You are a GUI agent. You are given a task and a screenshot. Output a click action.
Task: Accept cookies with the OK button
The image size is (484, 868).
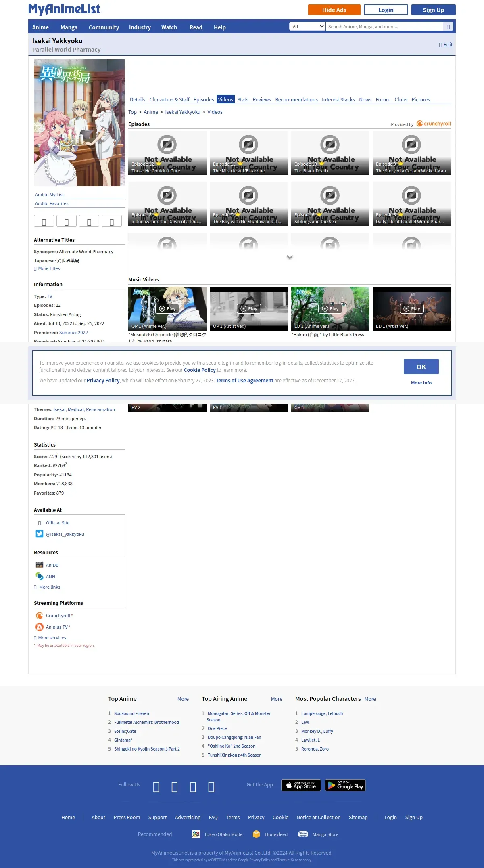coord(421,367)
